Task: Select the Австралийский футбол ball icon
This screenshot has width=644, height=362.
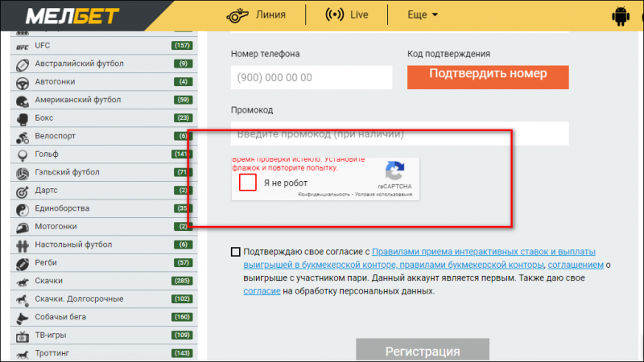Action: click(x=23, y=65)
